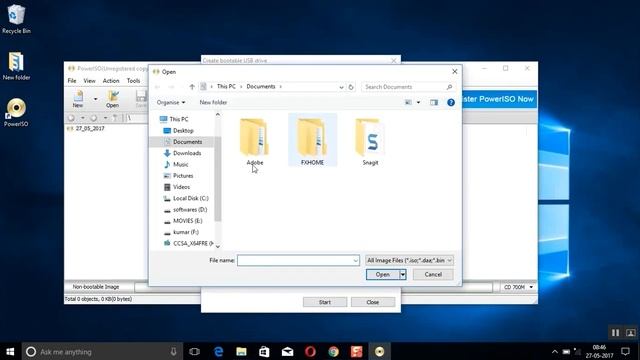Click the Open toolbar icon in PowerISO

[112, 99]
